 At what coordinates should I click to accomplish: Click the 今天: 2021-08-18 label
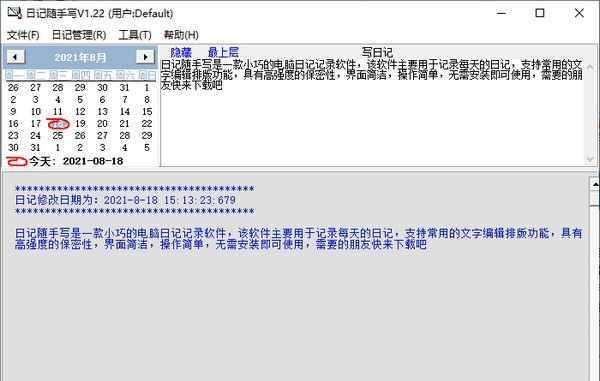coord(76,161)
